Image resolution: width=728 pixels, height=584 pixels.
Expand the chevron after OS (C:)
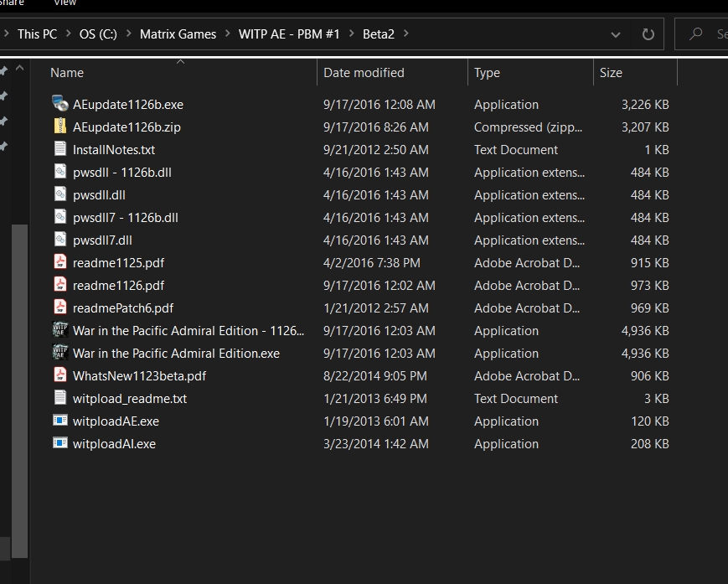[129, 34]
